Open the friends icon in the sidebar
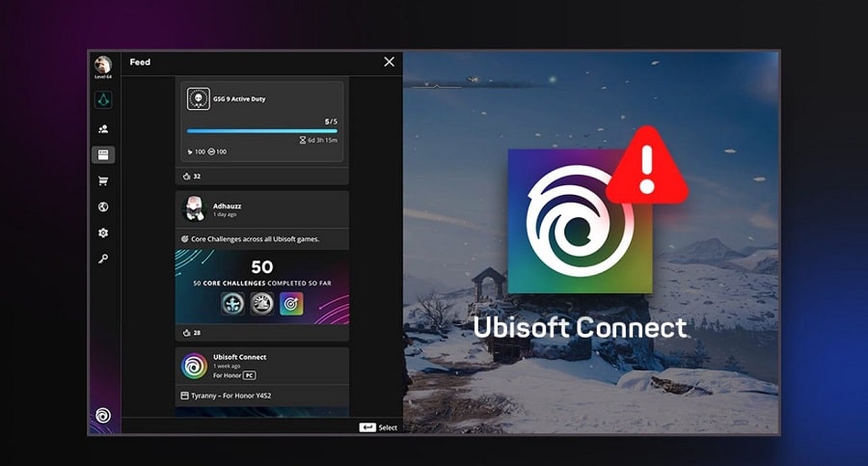Image resolution: width=868 pixels, height=466 pixels. (103, 129)
